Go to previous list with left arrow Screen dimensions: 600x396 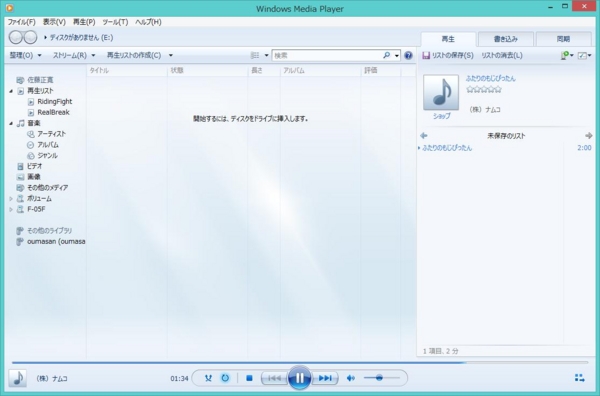[424, 135]
